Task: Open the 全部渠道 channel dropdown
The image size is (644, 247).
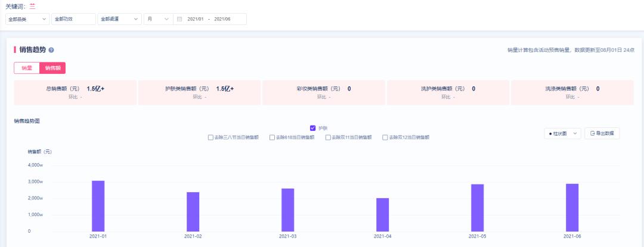Action: coord(119,19)
